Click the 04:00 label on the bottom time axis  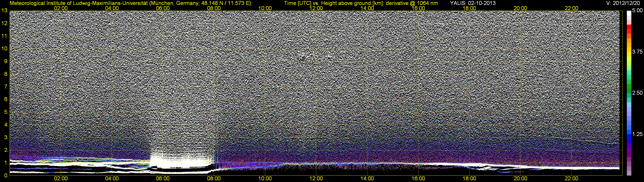point(112,179)
